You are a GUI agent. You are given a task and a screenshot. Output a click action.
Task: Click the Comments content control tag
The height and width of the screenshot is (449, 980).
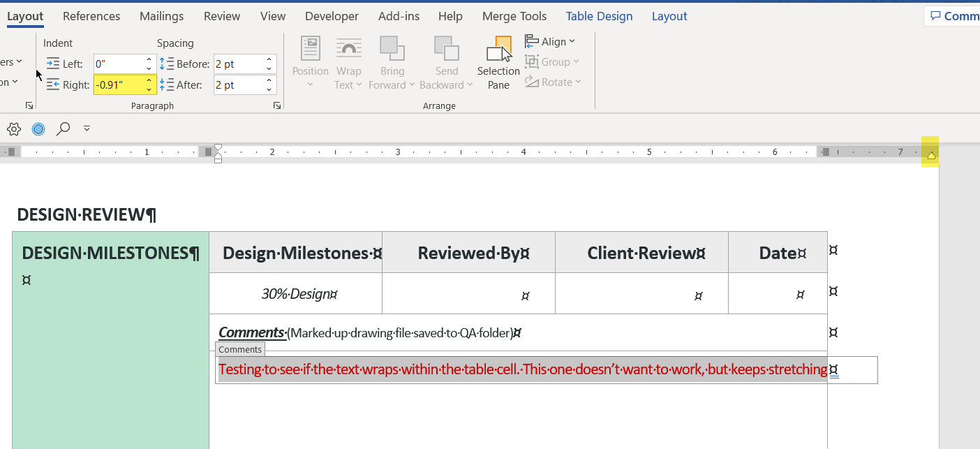240,350
